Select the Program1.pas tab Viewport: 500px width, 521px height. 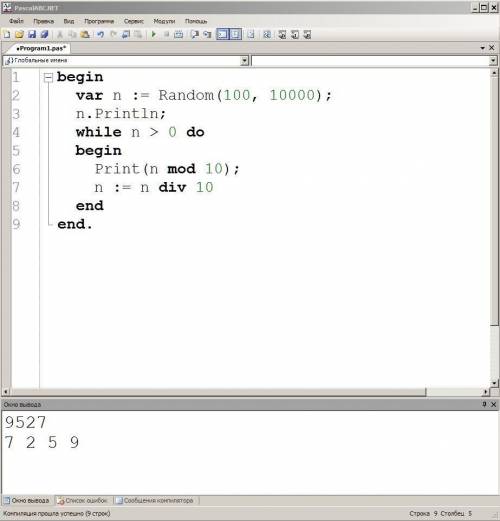tap(41, 48)
